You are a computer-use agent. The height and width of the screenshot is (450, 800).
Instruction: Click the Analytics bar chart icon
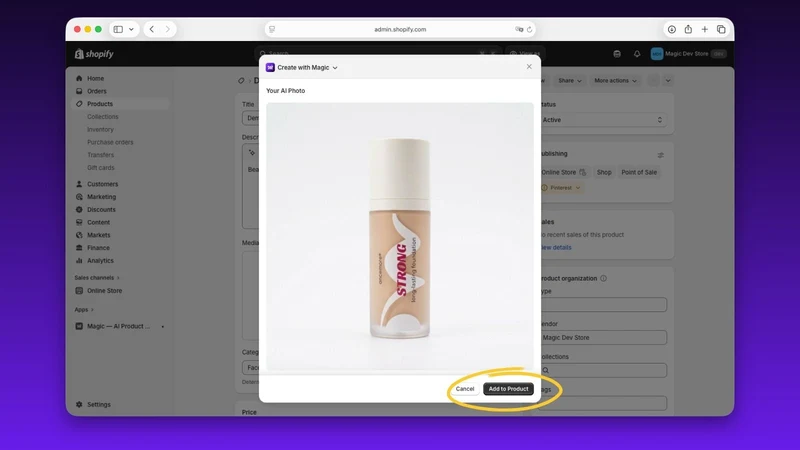pyautogui.click(x=79, y=261)
